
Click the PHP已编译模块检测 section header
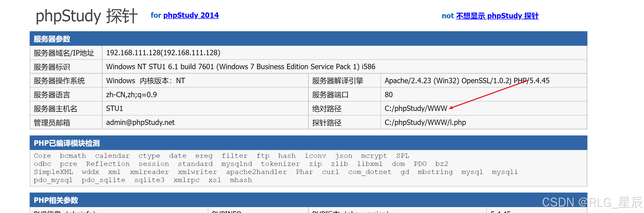pyautogui.click(x=308, y=143)
